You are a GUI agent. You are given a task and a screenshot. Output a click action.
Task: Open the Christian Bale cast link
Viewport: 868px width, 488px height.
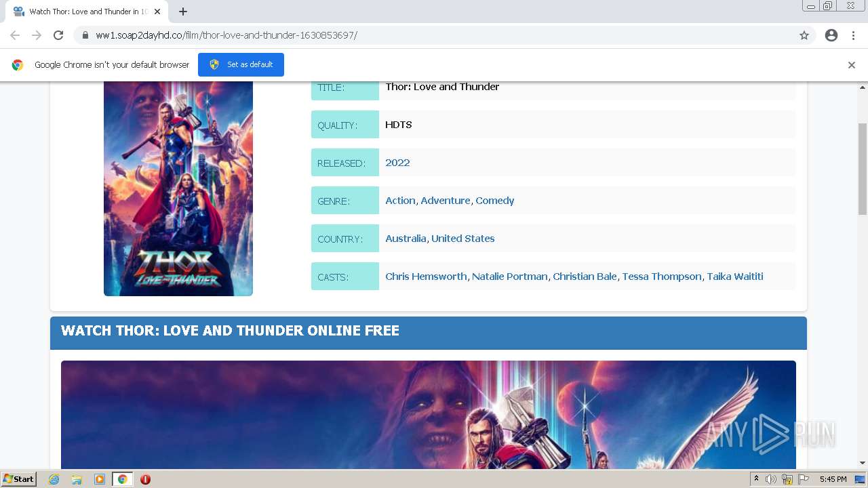click(x=585, y=277)
